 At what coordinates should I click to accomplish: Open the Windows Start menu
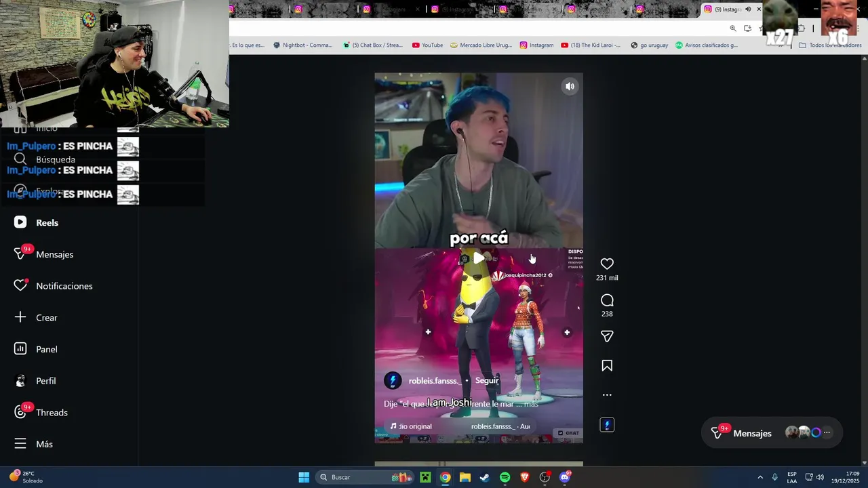tap(304, 477)
